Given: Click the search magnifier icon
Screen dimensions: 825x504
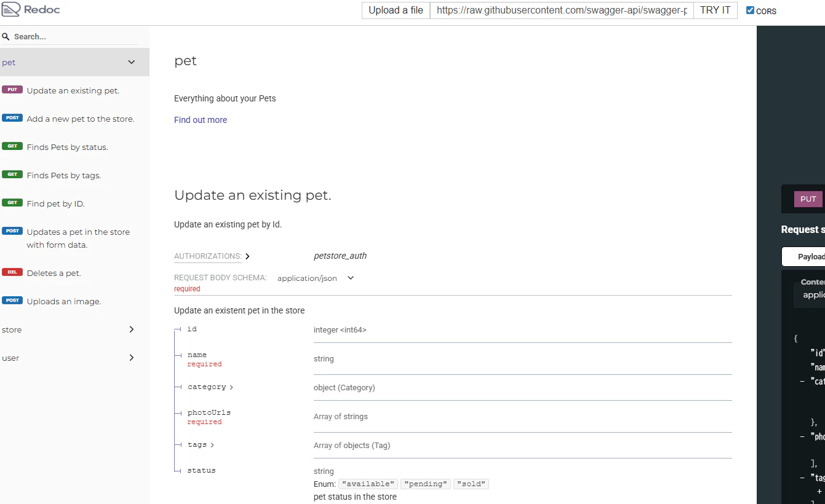Looking at the screenshot, I should [6, 37].
